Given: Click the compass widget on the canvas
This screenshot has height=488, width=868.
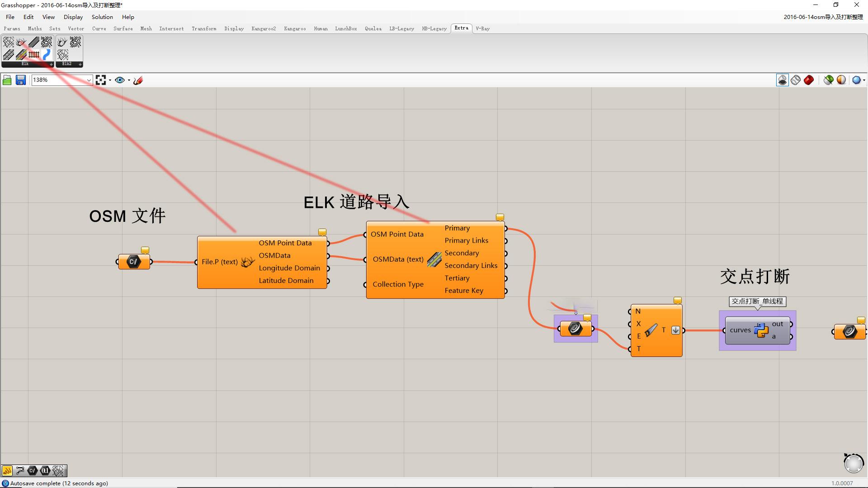Looking at the screenshot, I should click(x=853, y=463).
